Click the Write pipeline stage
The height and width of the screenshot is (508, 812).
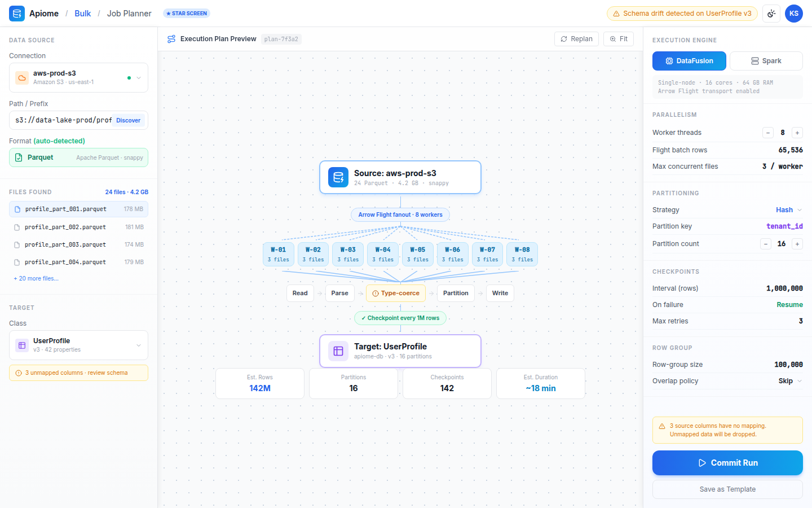coord(500,293)
